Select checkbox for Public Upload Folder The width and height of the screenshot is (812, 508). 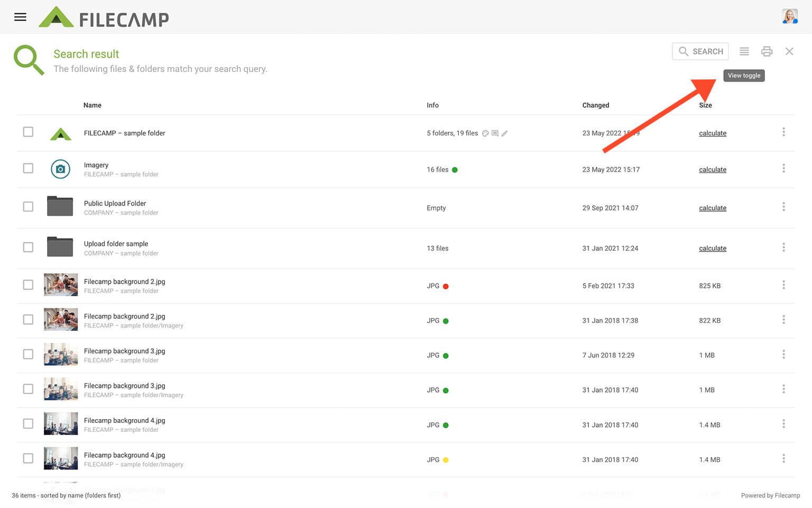[x=28, y=206]
